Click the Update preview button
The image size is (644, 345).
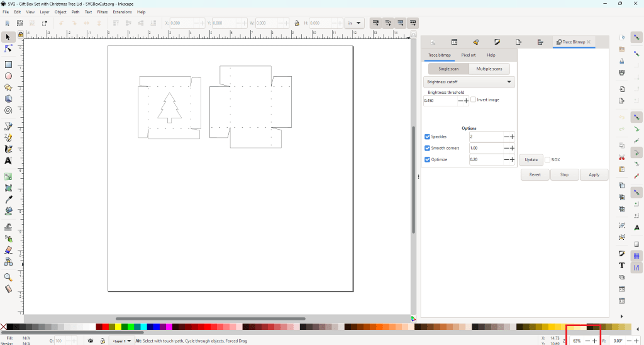pyautogui.click(x=531, y=160)
